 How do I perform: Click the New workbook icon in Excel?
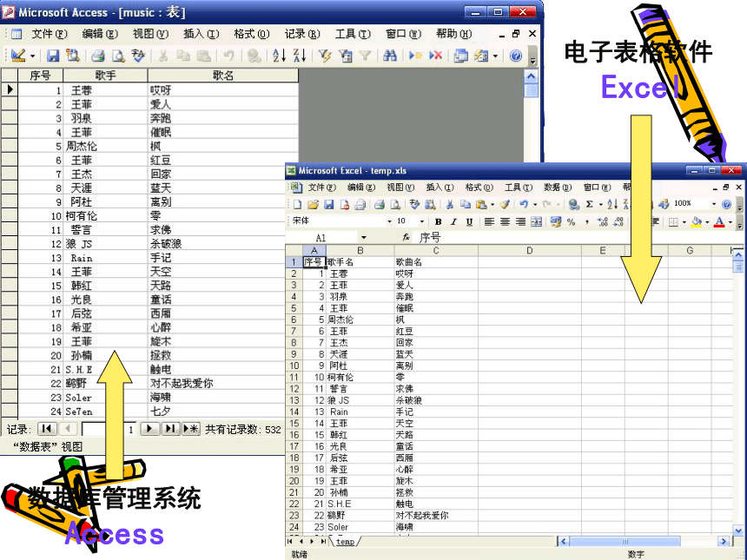click(297, 205)
